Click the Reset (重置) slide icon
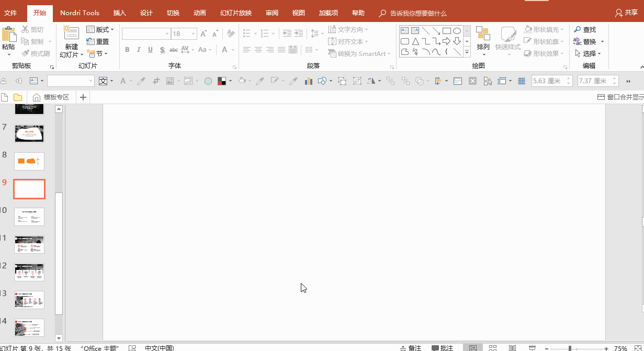644x351 pixels. pos(91,42)
